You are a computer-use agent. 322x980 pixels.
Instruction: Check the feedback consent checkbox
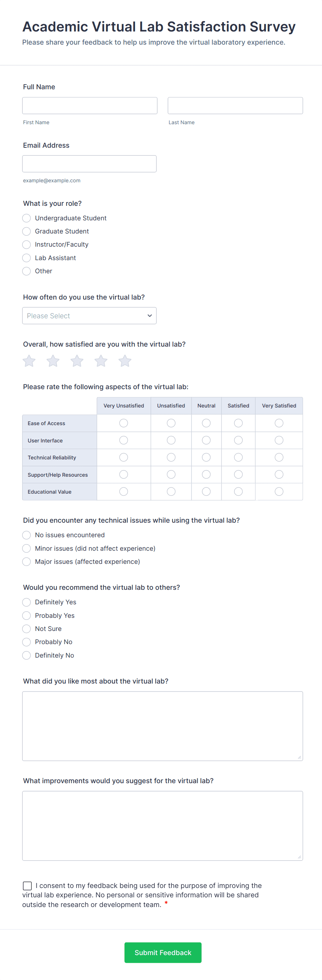(x=27, y=886)
